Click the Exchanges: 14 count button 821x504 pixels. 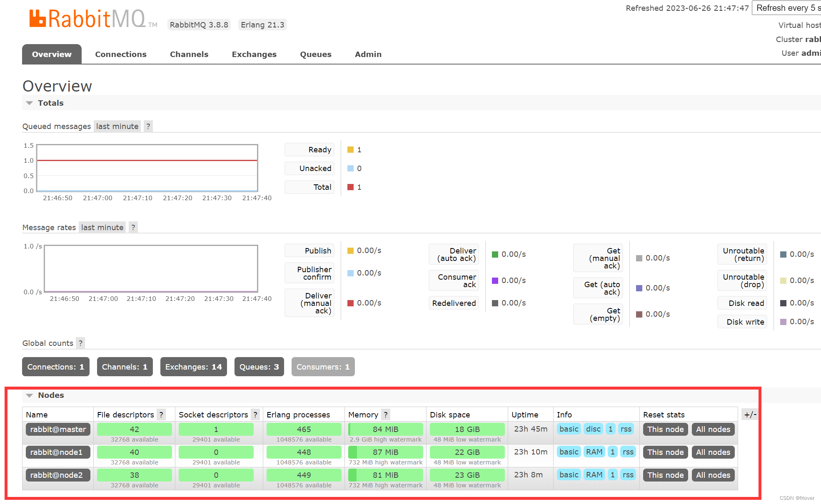click(194, 367)
